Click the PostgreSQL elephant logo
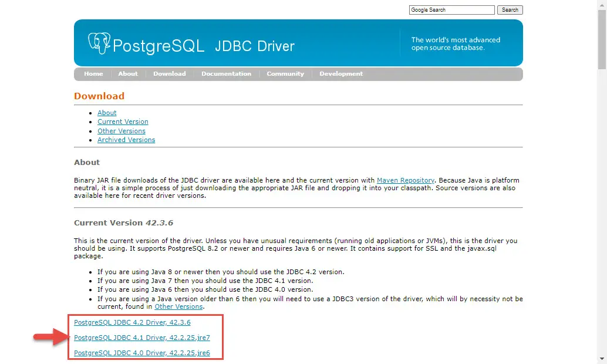Image resolution: width=607 pixels, height=364 pixels. pos(99,43)
